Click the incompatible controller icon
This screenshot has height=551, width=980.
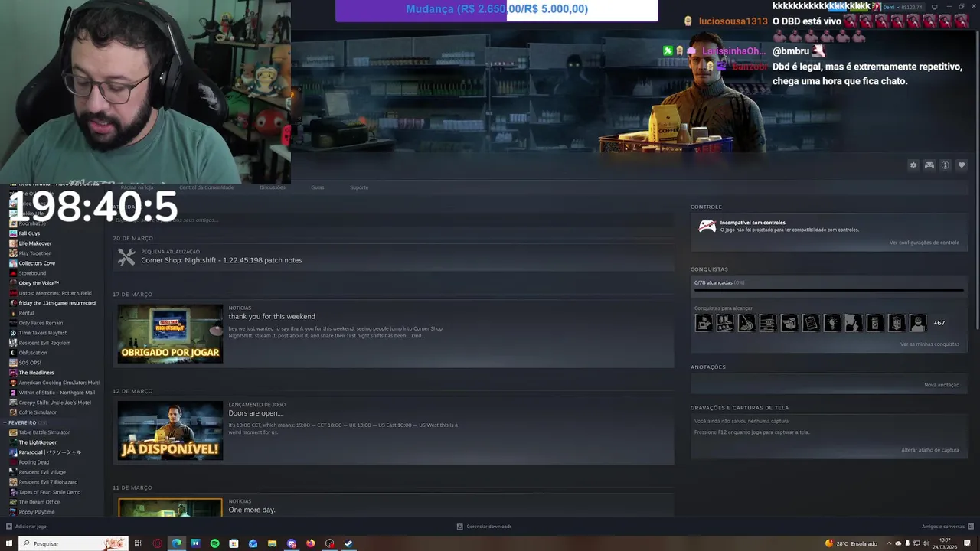point(707,226)
